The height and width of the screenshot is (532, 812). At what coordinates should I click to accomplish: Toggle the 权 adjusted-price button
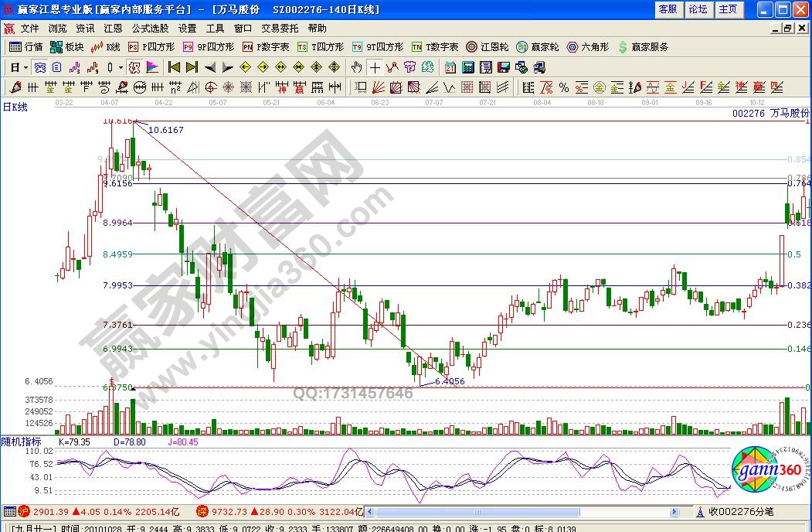(x=133, y=67)
